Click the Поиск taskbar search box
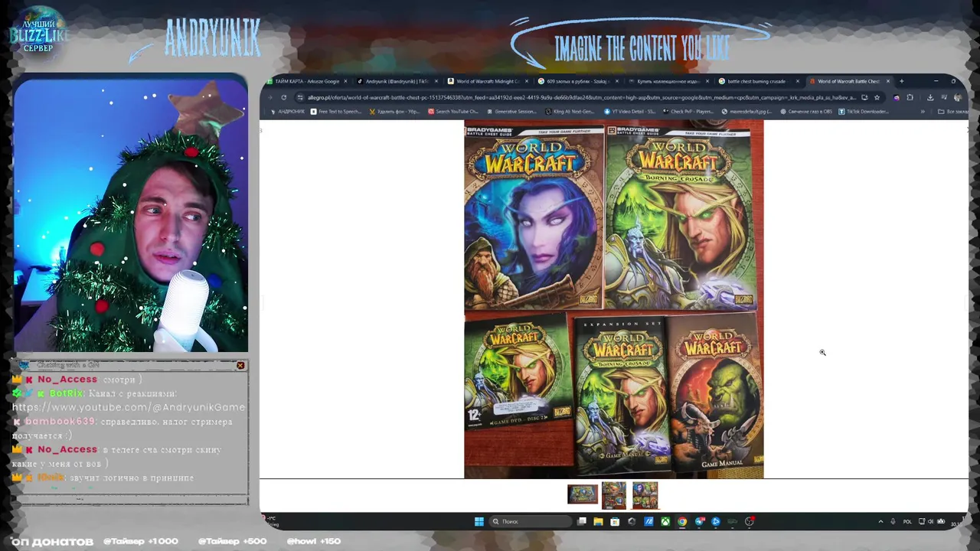980x551 pixels. [531, 521]
